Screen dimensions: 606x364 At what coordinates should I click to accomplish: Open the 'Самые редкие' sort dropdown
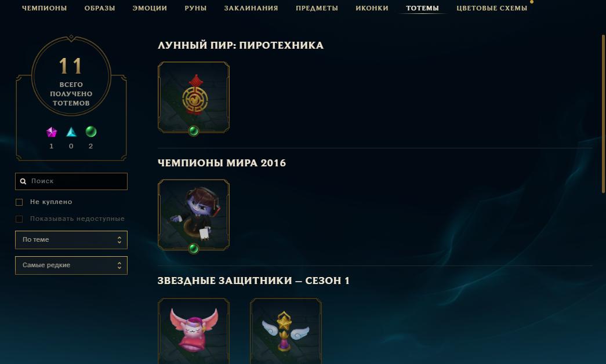click(71, 265)
